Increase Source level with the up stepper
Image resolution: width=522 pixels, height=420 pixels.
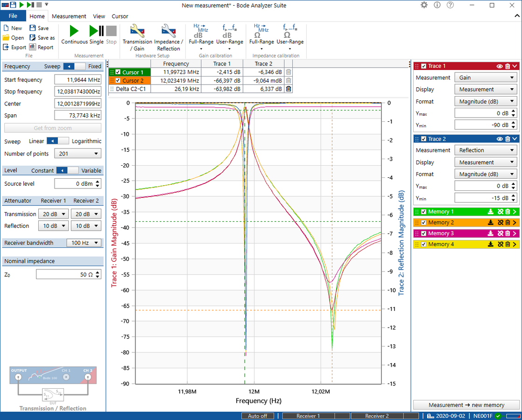pyautogui.click(x=97, y=182)
